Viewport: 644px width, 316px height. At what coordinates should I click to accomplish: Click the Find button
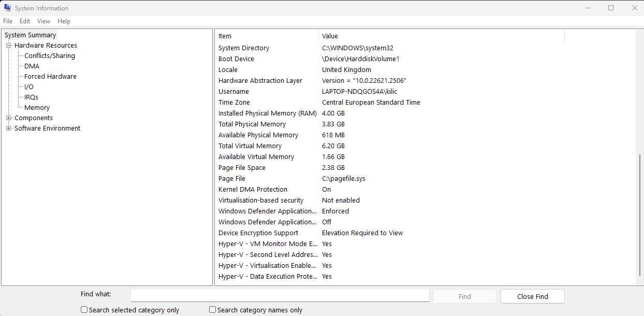tap(464, 296)
